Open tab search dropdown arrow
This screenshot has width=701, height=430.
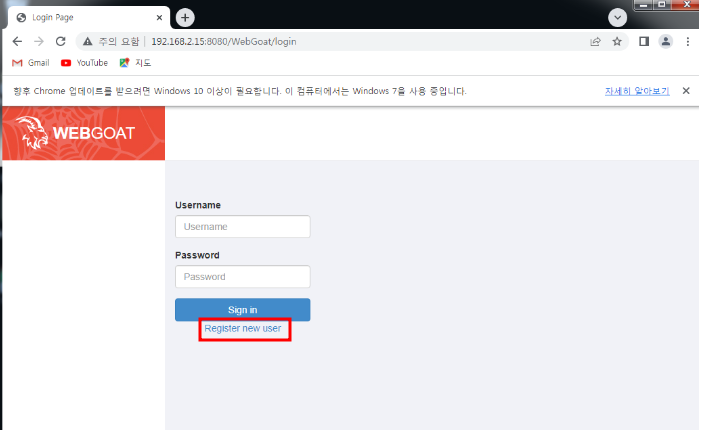pyautogui.click(x=617, y=18)
